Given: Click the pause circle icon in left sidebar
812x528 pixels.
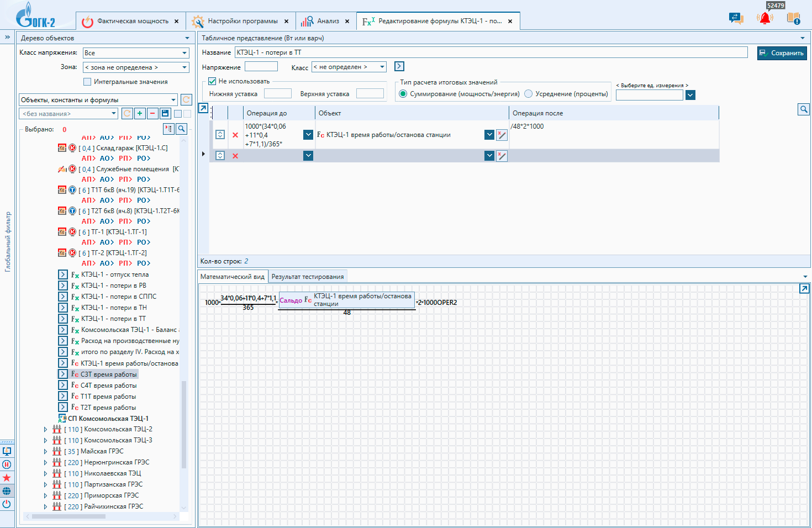Looking at the screenshot, I should point(7,464).
